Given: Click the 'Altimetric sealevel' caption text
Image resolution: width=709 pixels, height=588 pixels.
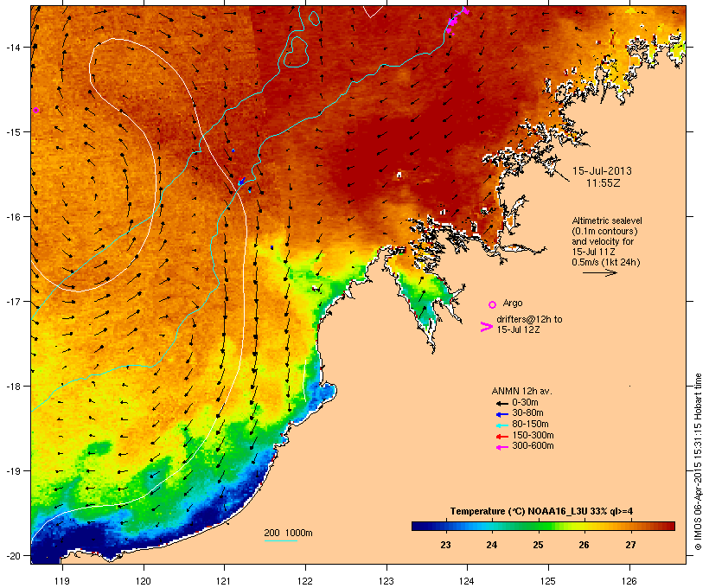Looking at the screenshot, I should click(x=607, y=220).
